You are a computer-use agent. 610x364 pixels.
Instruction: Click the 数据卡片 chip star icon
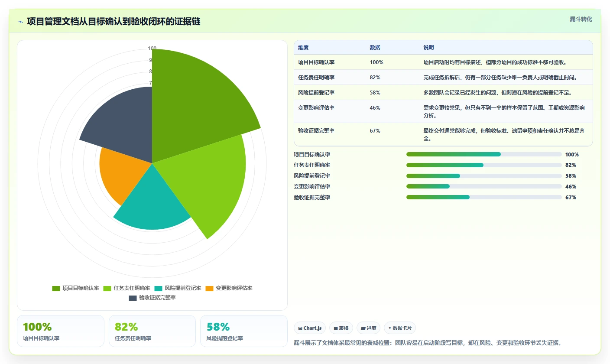click(389, 328)
